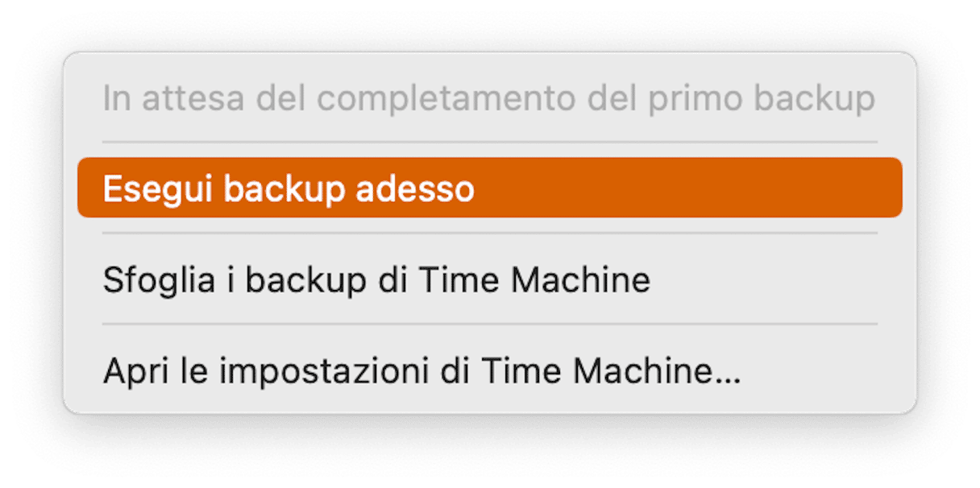The height and width of the screenshot is (488, 980).
Task: Start a backup now from the menu
Action: (489, 188)
